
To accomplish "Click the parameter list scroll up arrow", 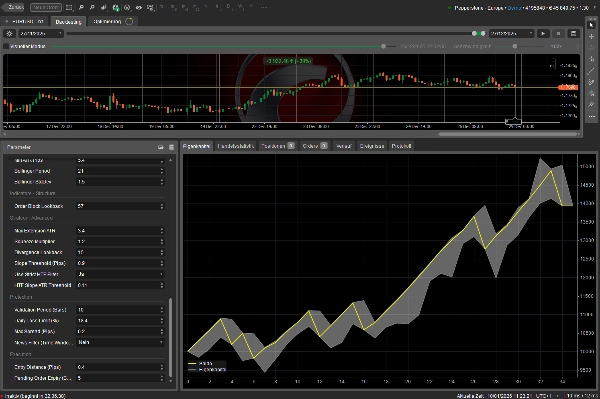I will [x=171, y=160].
